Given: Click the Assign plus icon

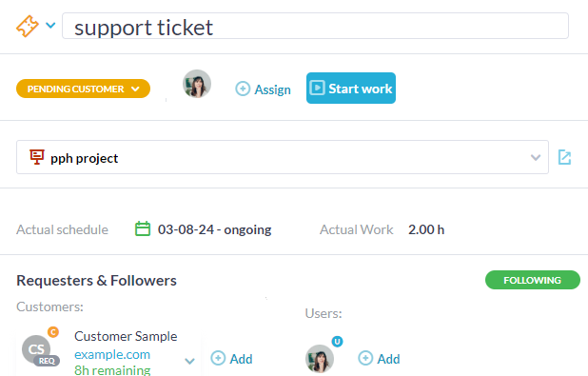Looking at the screenshot, I should coord(243,89).
